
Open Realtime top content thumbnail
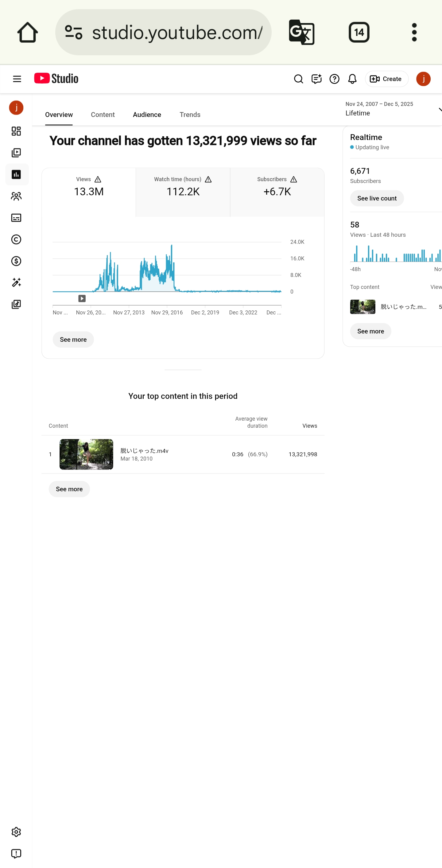tap(363, 307)
